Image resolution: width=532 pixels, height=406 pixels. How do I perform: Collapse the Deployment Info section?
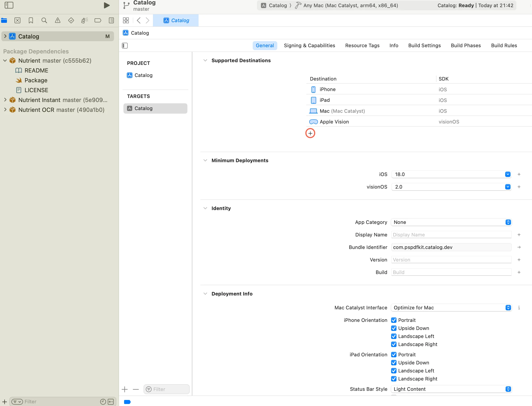tap(205, 294)
